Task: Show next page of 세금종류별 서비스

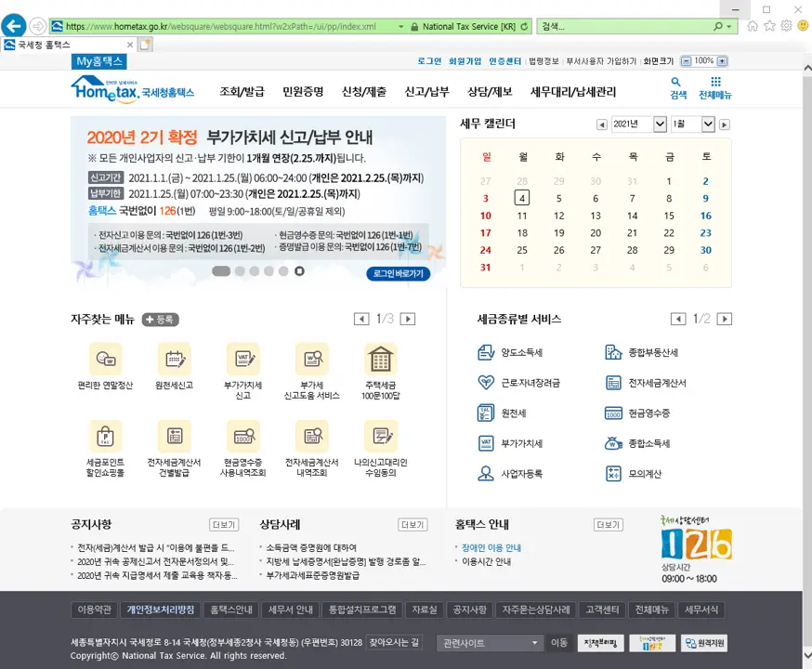Action: click(725, 319)
